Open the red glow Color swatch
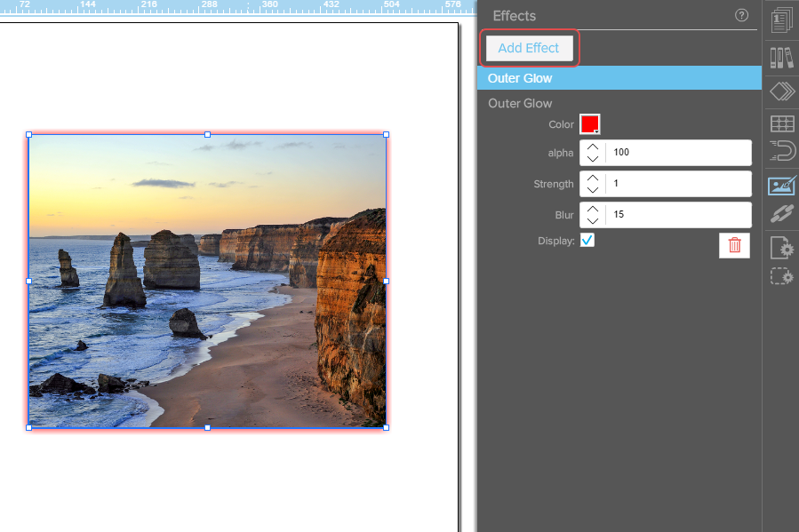799x532 pixels. point(590,124)
